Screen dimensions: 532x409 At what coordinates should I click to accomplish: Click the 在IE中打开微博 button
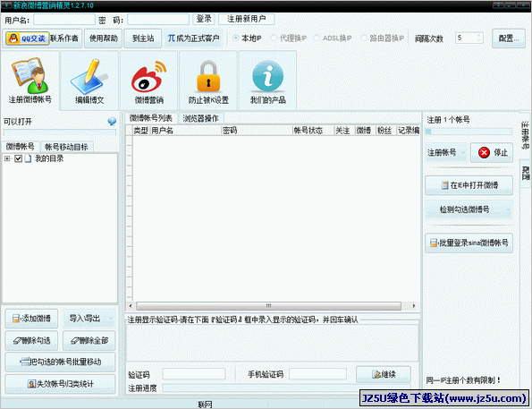pyautogui.click(x=469, y=185)
